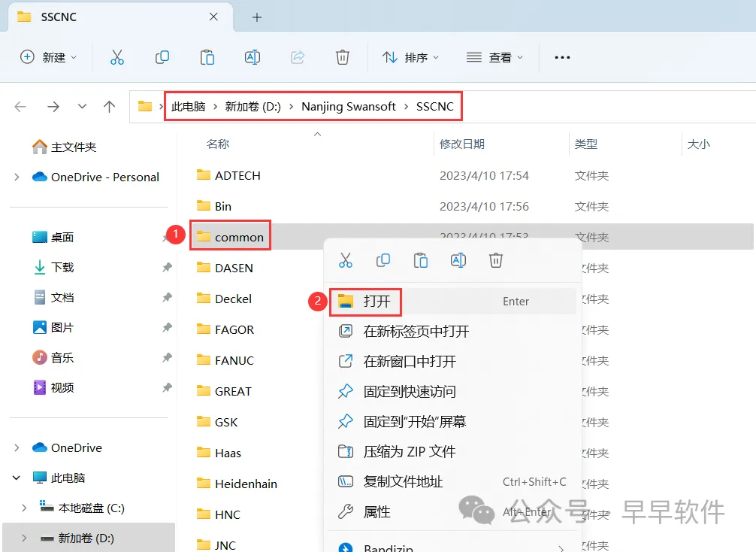Open the 新建 new item menu
This screenshot has height=552, width=756.
(48, 57)
